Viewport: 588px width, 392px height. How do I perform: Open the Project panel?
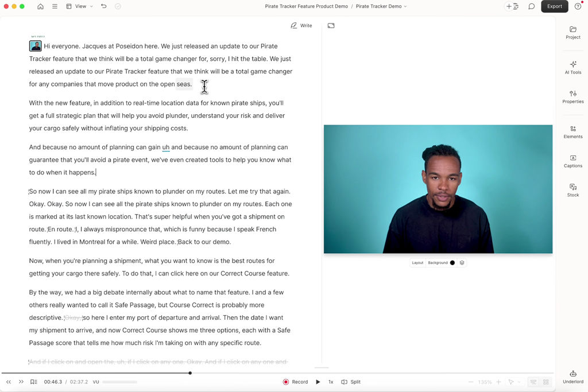pyautogui.click(x=573, y=33)
